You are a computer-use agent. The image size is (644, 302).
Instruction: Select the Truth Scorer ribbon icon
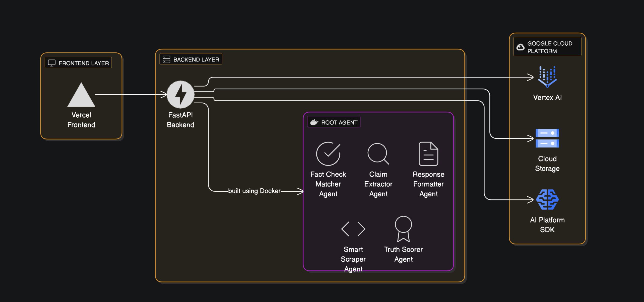403,229
